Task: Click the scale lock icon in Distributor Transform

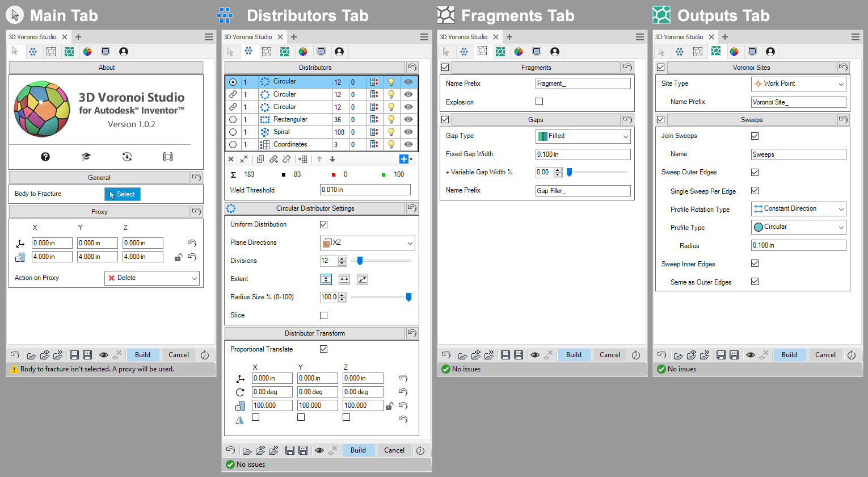Action: click(x=389, y=406)
